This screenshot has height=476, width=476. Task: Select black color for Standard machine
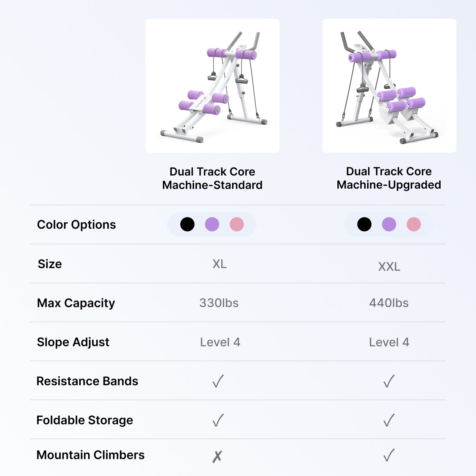[x=187, y=224]
